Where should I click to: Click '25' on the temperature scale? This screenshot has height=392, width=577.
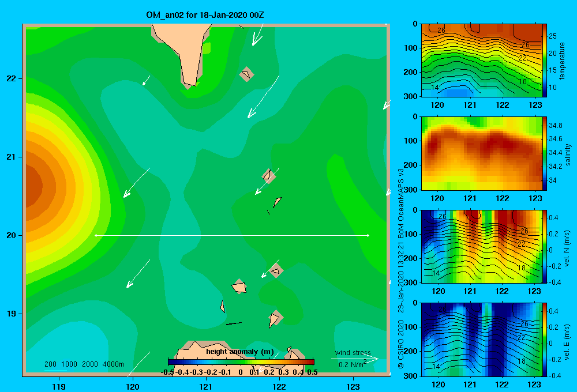(553, 36)
